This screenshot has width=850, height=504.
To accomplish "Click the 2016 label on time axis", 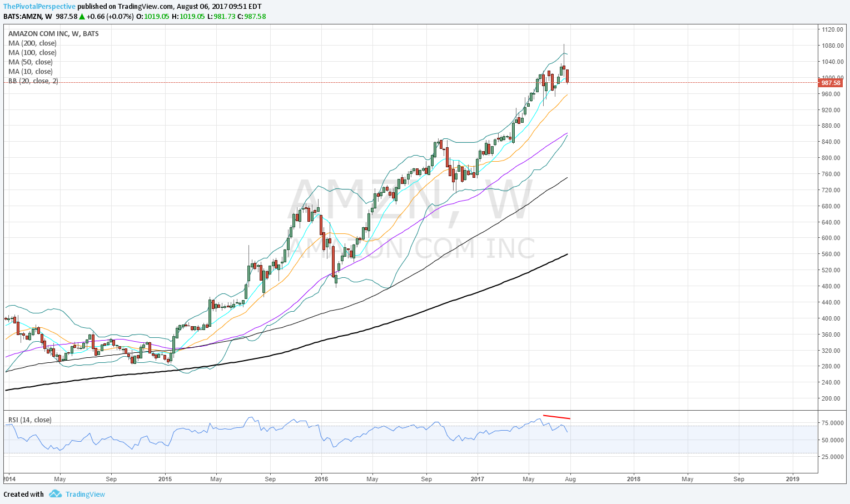I will click(321, 479).
